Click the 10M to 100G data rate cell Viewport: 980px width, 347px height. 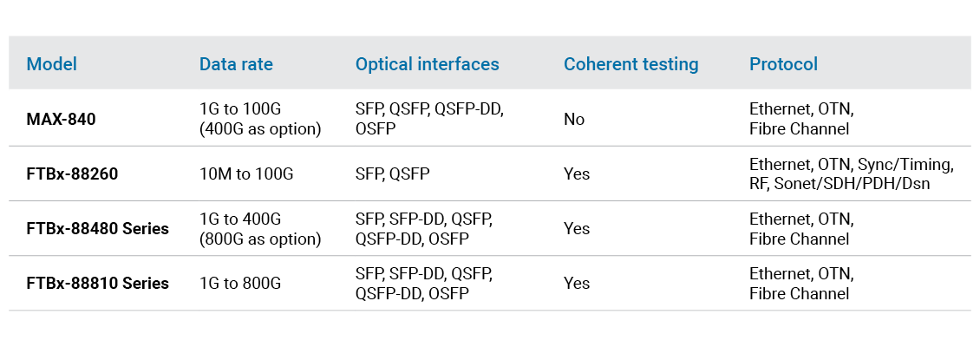point(246,173)
